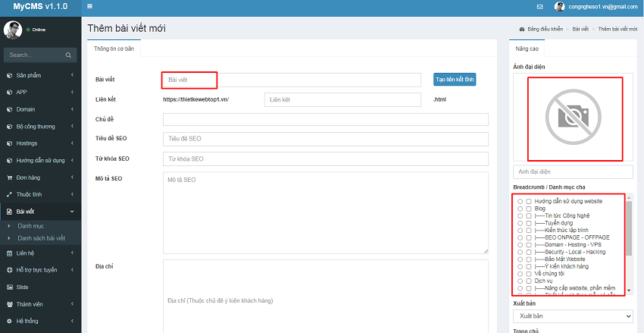Open the mail envelope icon in header

tap(539, 7)
